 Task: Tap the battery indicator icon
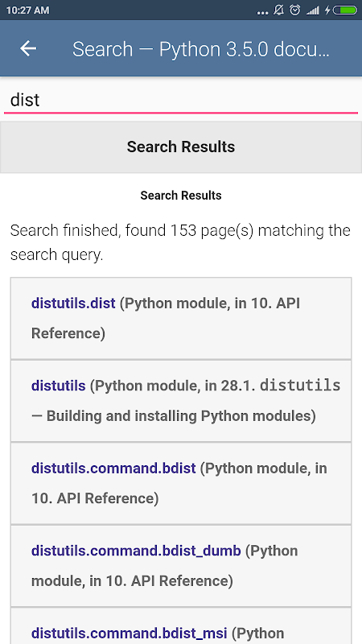pyautogui.click(x=345, y=10)
